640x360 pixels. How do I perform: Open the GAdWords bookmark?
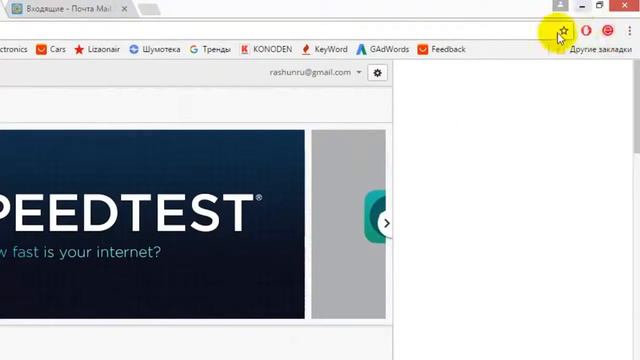(382, 49)
